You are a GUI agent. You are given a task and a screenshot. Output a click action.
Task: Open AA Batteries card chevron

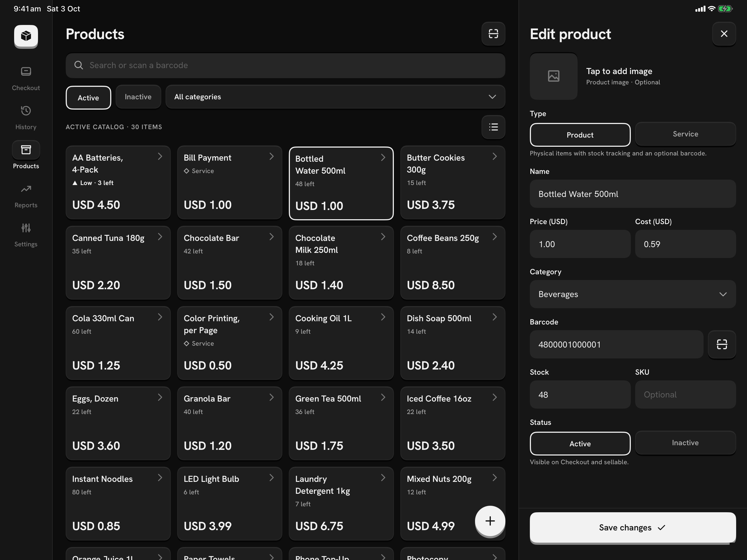pyautogui.click(x=160, y=157)
